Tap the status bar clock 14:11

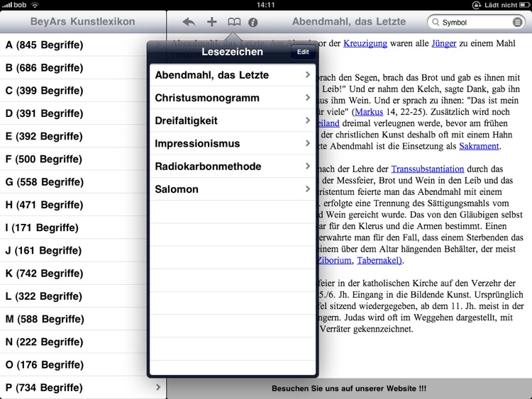(266, 5)
